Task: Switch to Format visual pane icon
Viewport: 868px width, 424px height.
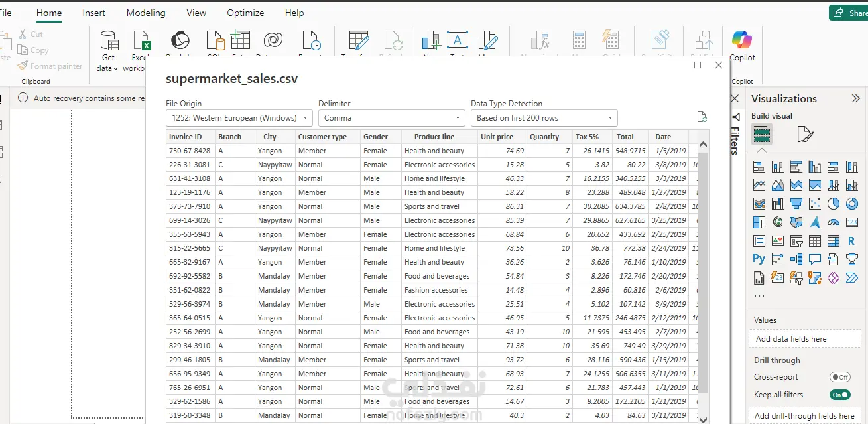Action: [x=804, y=135]
